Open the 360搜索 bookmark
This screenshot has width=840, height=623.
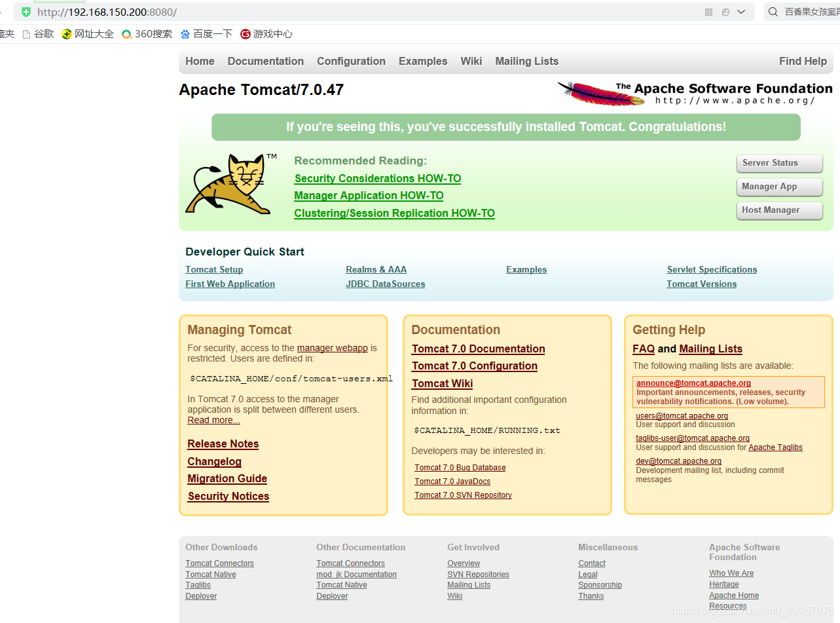tap(147, 34)
